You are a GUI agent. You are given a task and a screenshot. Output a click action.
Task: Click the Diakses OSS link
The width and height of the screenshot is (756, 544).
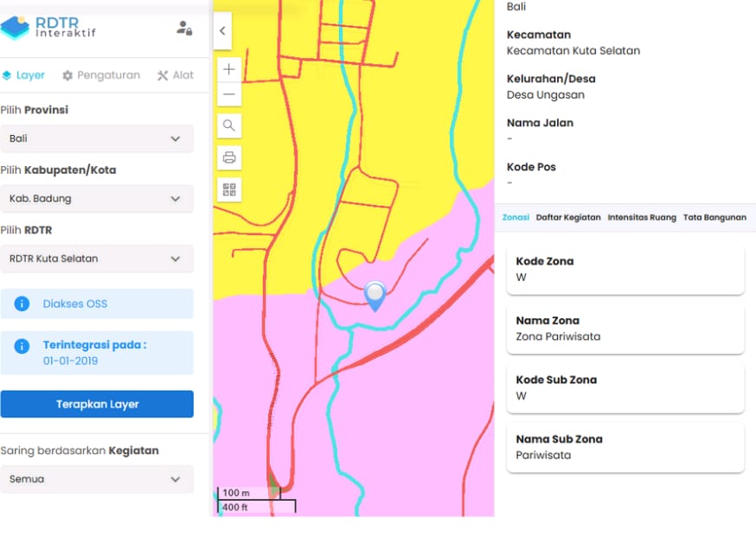pyautogui.click(x=75, y=304)
